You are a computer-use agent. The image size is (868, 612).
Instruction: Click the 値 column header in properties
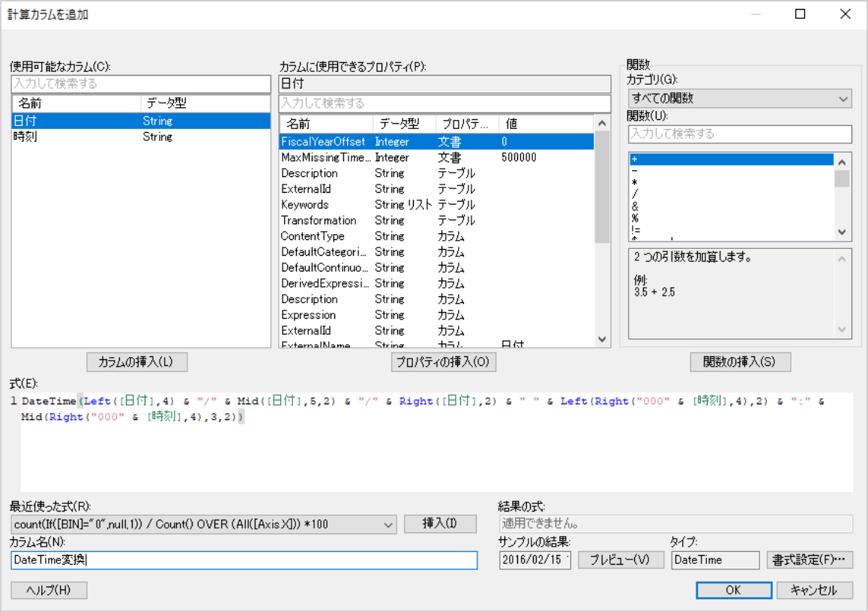click(546, 124)
